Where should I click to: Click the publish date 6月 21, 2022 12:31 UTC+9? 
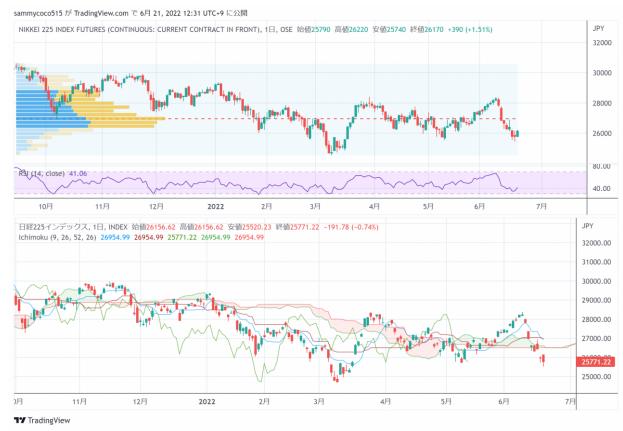click(x=182, y=13)
